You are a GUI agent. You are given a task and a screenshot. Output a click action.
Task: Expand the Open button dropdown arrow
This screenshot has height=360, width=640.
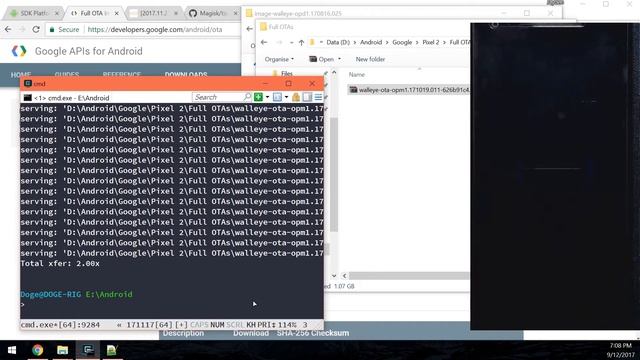pyautogui.click(x=339, y=59)
